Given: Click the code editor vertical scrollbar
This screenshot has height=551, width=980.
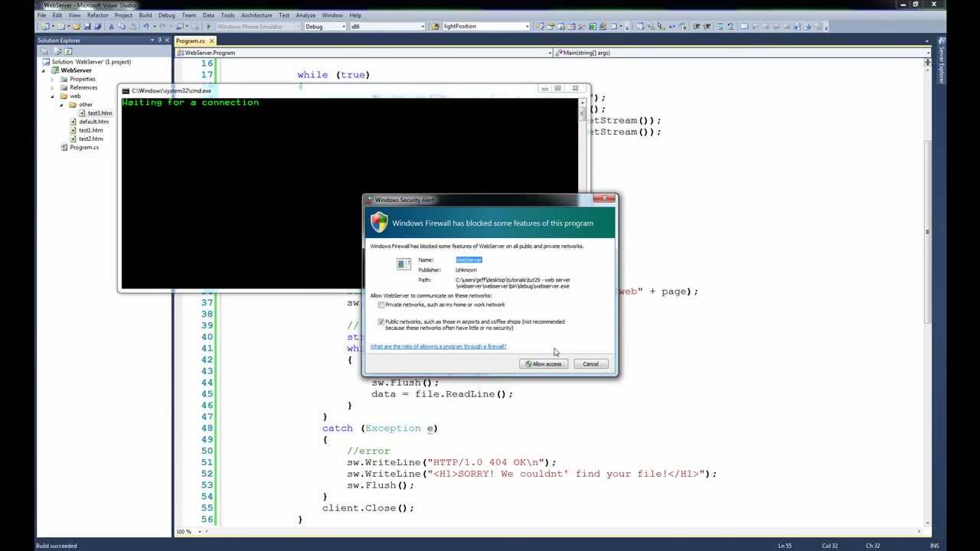Looking at the screenshot, I should [x=928, y=291].
